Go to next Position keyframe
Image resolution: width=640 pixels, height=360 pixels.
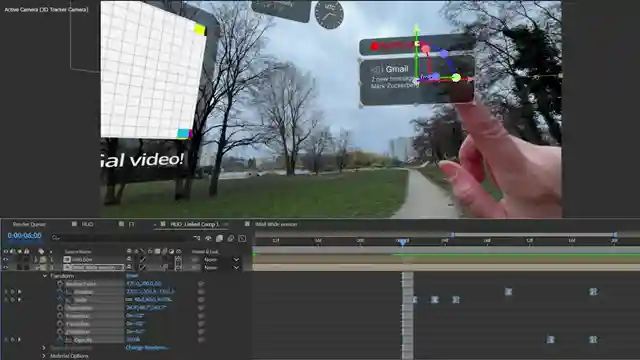pos(19,292)
